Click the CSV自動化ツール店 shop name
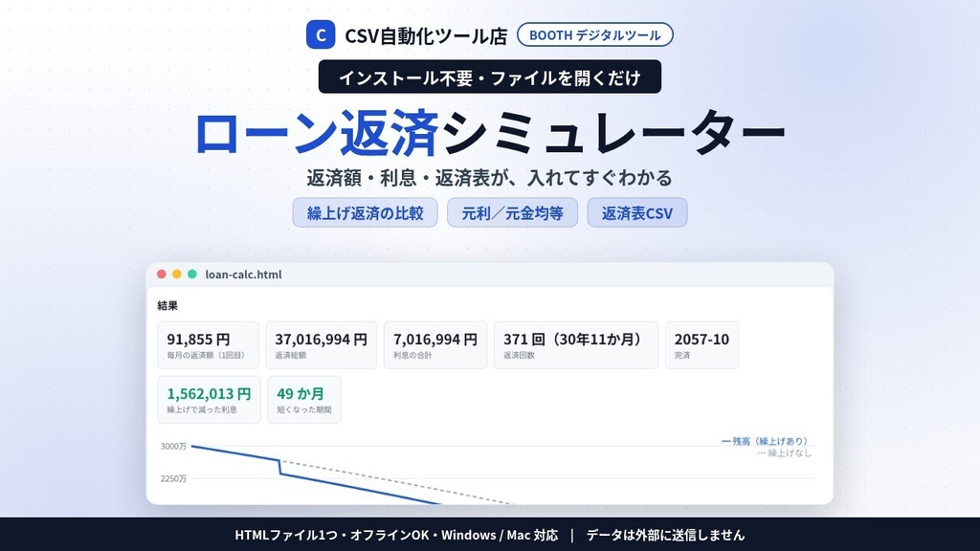Image resolution: width=980 pixels, height=551 pixels. click(426, 35)
